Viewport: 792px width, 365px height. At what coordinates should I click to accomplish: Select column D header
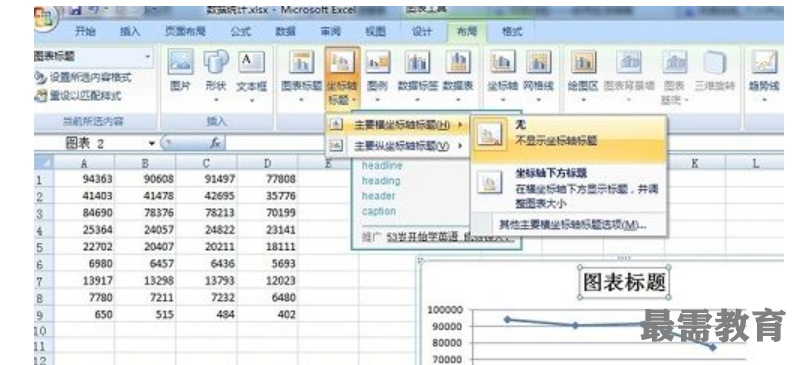(x=267, y=163)
